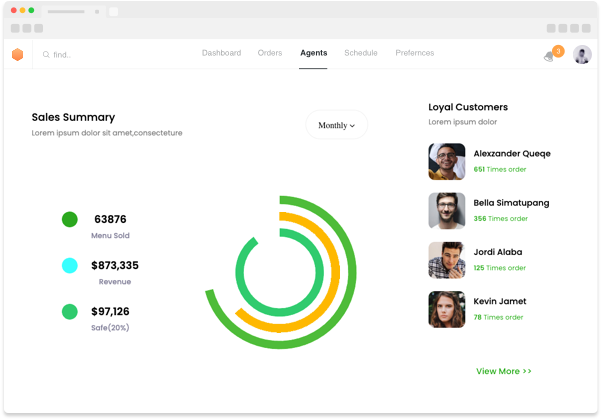602x420 pixels.
Task: Click the green Menu Sold indicator dot
Action: tap(70, 219)
